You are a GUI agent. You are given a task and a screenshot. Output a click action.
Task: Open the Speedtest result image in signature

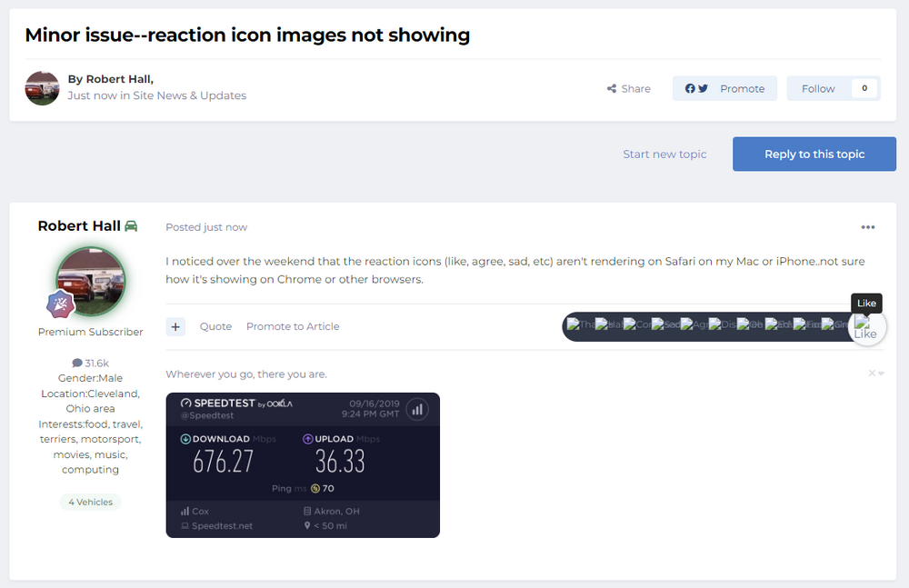coord(303,464)
